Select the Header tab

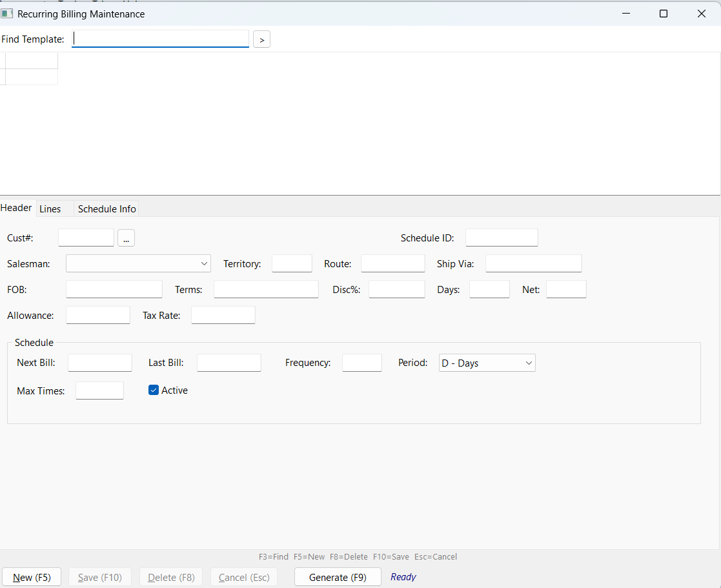click(16, 208)
